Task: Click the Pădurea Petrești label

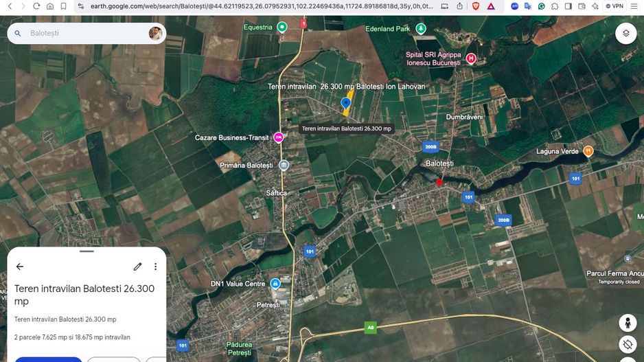Action: [240, 348]
